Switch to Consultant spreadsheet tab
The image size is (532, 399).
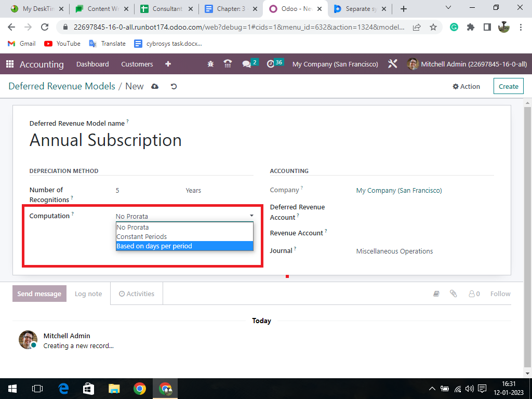(x=166, y=9)
